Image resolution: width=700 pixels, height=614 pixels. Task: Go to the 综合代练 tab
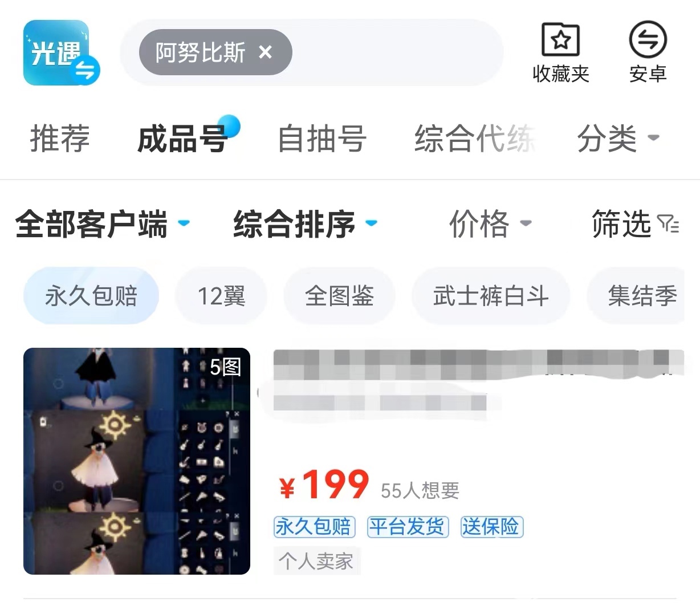pyautogui.click(x=475, y=138)
